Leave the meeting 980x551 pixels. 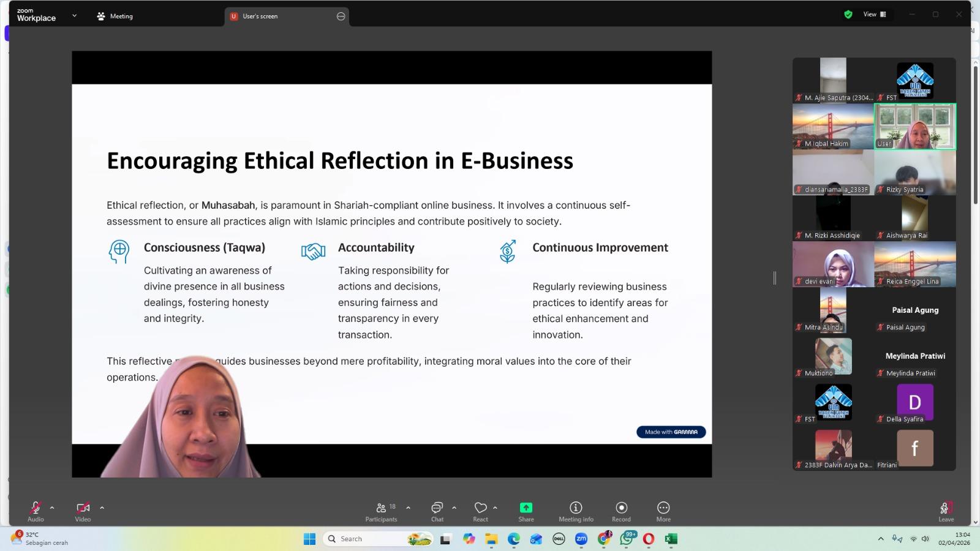[946, 511]
